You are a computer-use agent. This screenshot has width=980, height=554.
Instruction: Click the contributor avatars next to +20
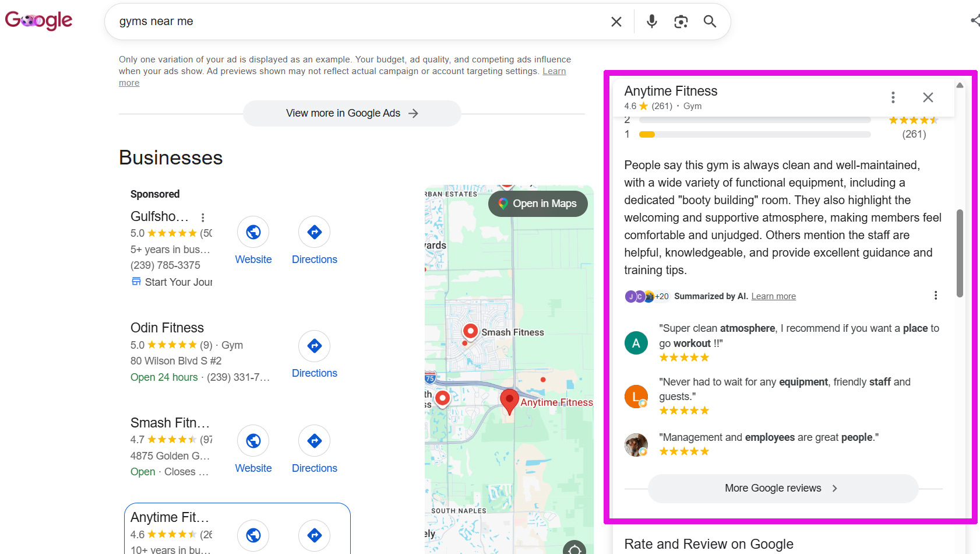640,296
